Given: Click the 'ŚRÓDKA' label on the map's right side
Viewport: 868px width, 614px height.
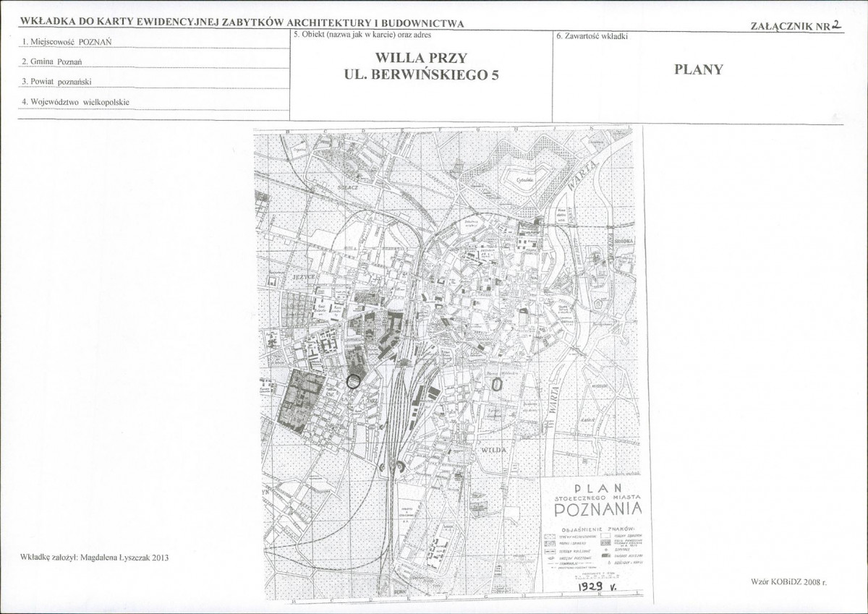Looking at the screenshot, I should [x=624, y=241].
